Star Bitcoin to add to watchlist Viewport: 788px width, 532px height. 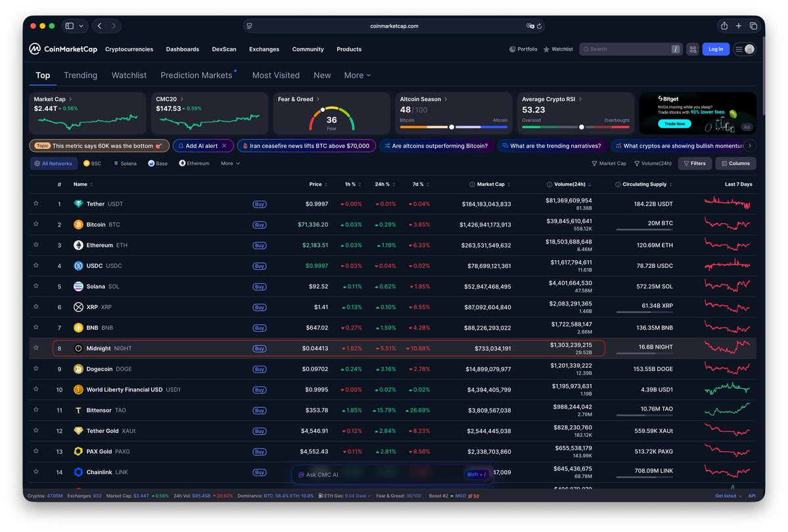tap(36, 224)
